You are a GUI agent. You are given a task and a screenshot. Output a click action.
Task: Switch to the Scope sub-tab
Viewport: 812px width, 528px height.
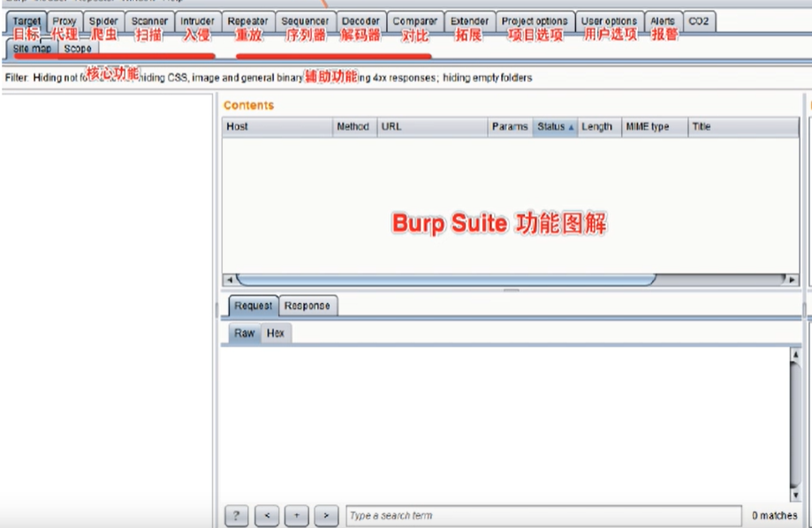(78, 49)
